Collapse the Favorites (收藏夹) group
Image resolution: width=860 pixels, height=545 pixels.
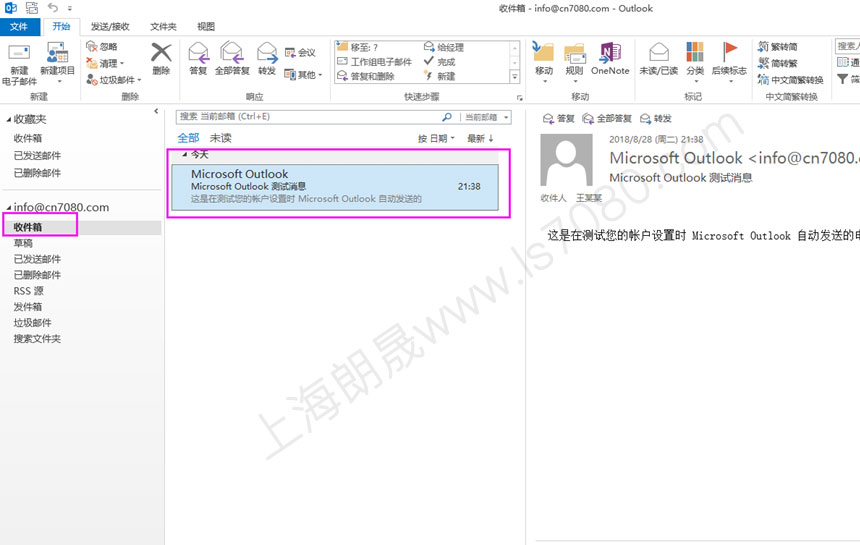click(x=8, y=120)
